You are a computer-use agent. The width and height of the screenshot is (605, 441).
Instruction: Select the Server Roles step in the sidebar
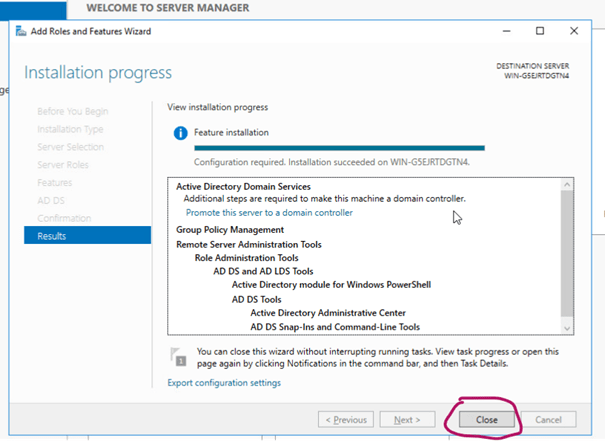[63, 164]
